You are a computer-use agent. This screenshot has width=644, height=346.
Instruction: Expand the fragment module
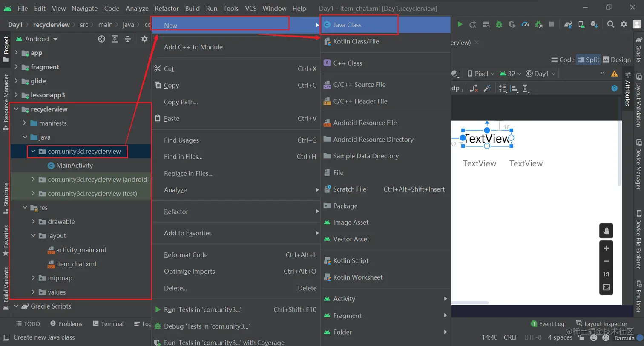[16, 67]
